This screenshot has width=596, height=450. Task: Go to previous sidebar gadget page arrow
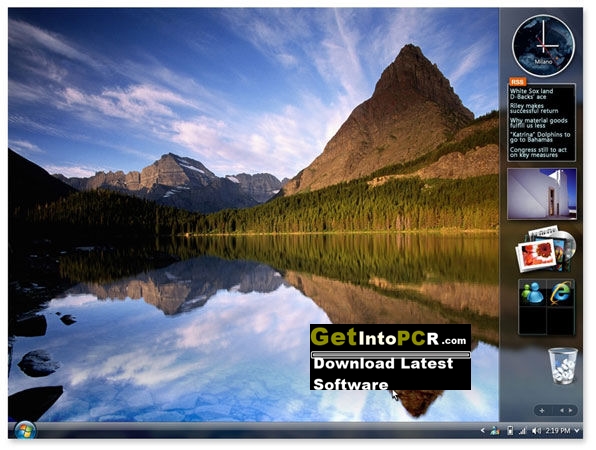tap(562, 410)
